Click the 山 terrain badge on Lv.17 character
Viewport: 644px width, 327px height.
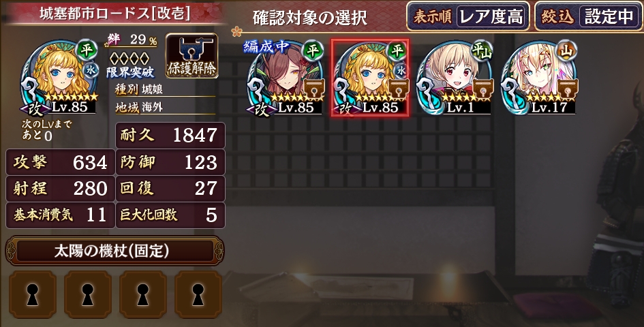pyautogui.click(x=566, y=50)
